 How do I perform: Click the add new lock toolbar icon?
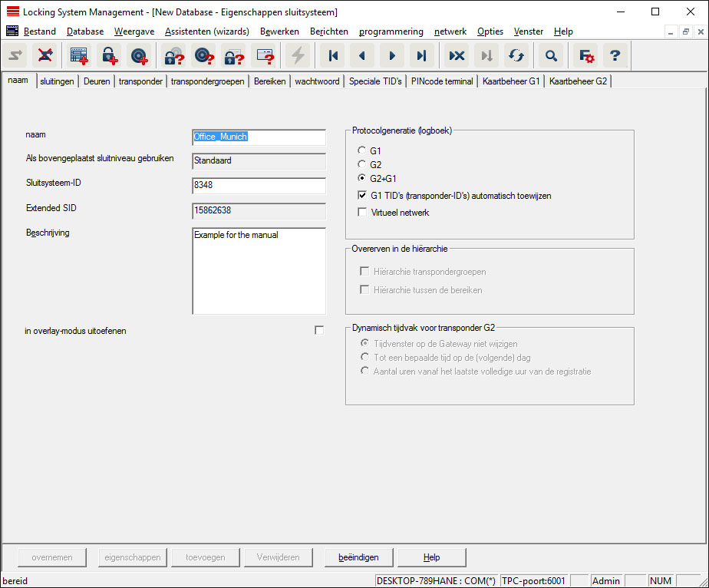pyautogui.click(x=108, y=55)
